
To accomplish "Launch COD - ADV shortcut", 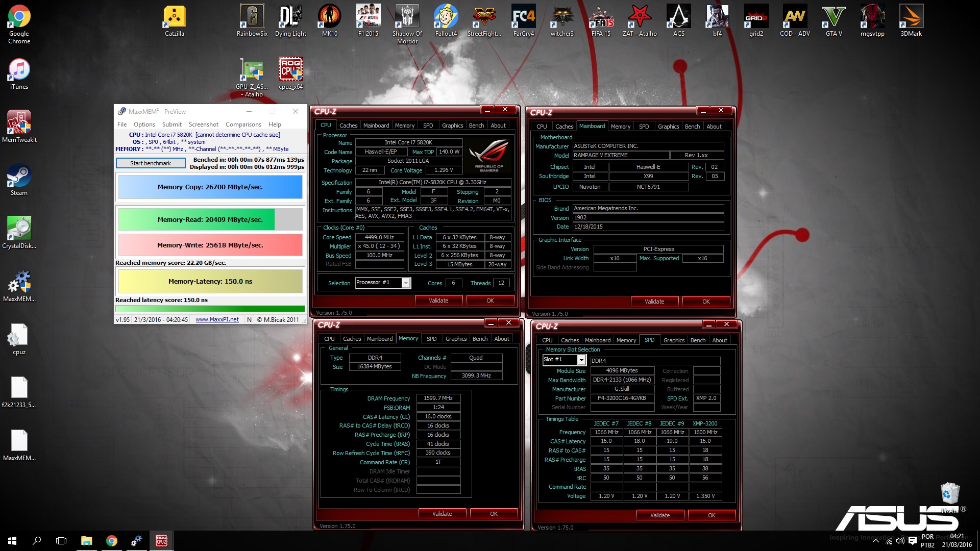I will 795,21.
